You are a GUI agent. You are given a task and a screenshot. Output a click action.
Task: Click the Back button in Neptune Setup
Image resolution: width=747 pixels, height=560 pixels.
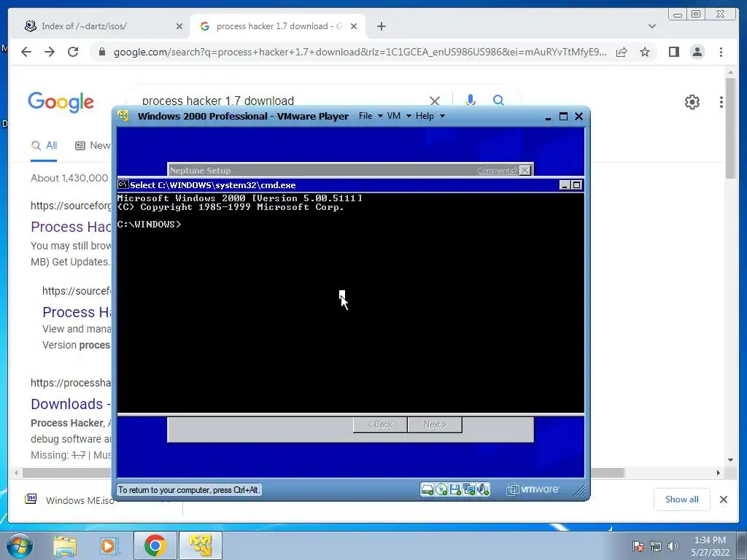pos(380,424)
